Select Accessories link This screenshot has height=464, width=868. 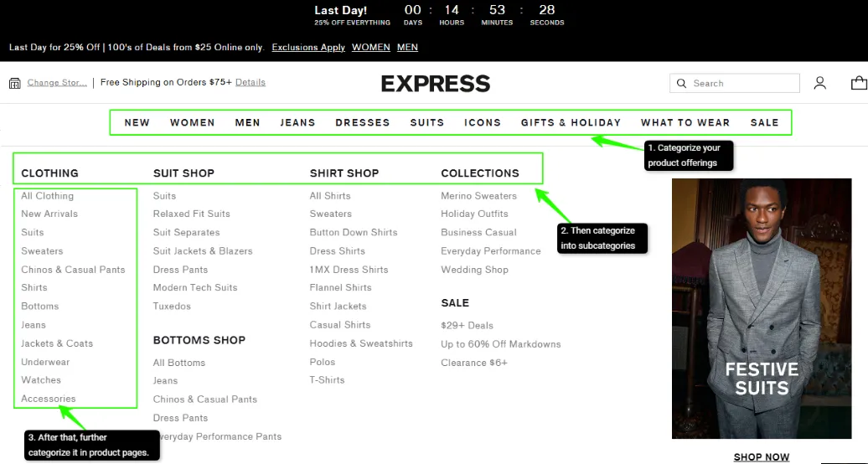pyautogui.click(x=48, y=399)
